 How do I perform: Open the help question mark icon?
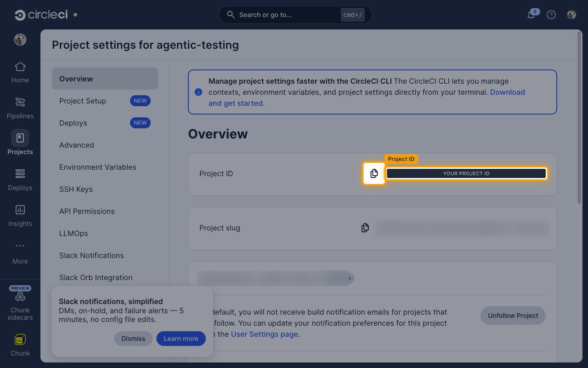[x=551, y=15]
